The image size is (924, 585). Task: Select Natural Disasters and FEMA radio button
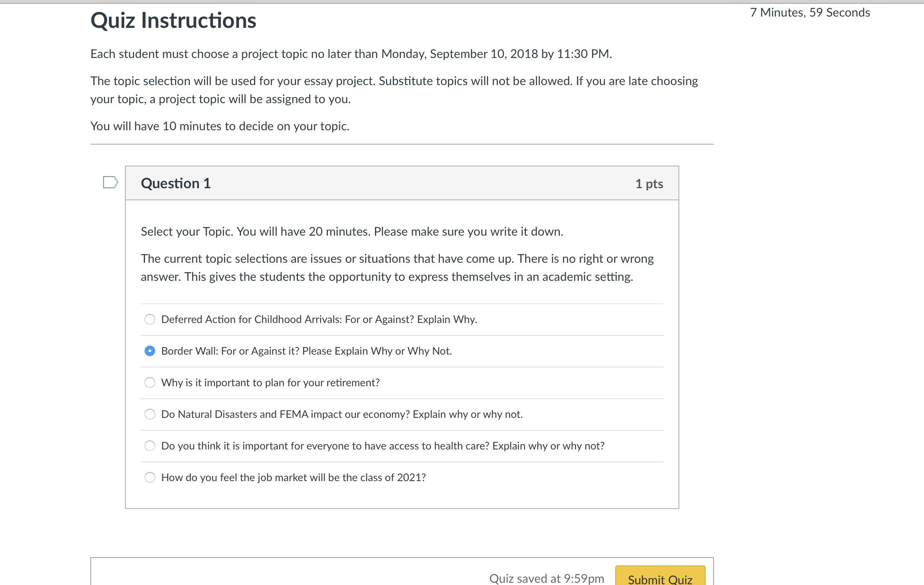(x=149, y=414)
